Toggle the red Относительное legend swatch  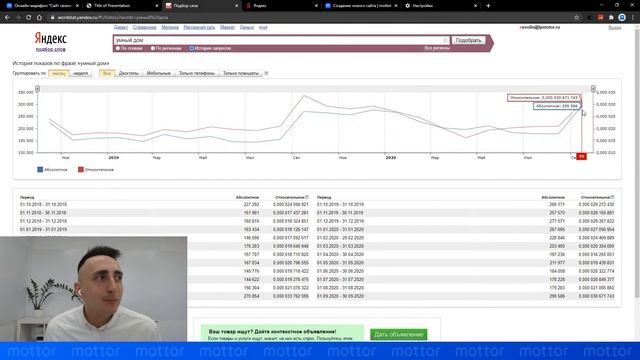[81, 169]
